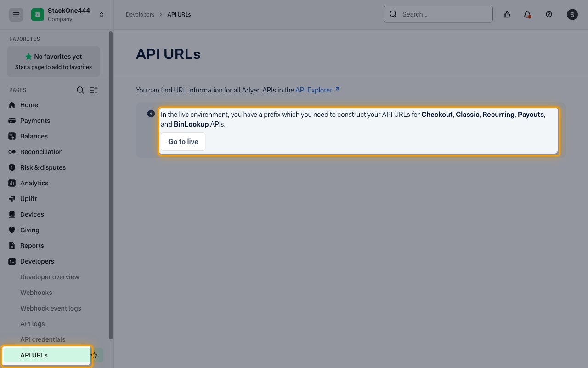Select API URLs in the sidebar
Image resolution: width=588 pixels, height=368 pixels.
[47, 355]
